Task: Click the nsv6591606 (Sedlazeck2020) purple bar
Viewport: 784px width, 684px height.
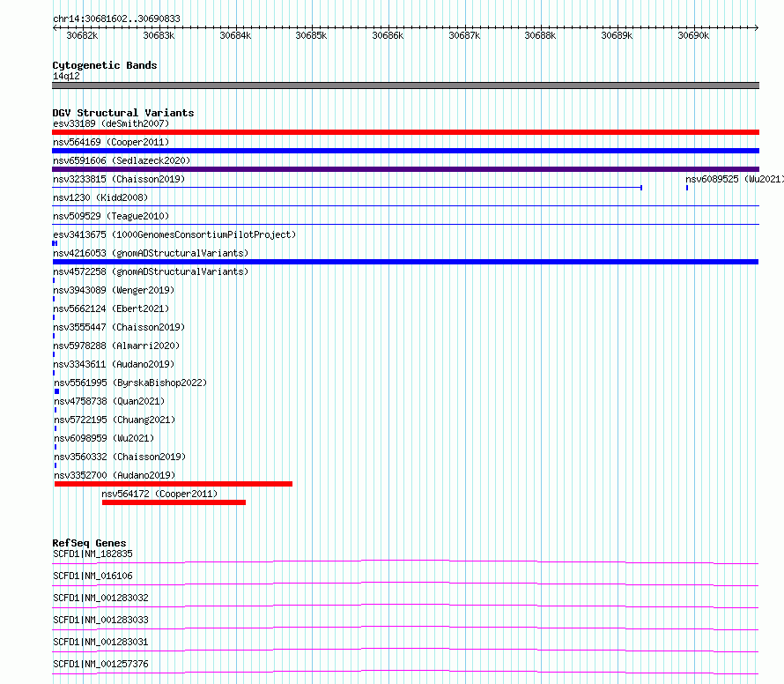Action: [x=405, y=169]
